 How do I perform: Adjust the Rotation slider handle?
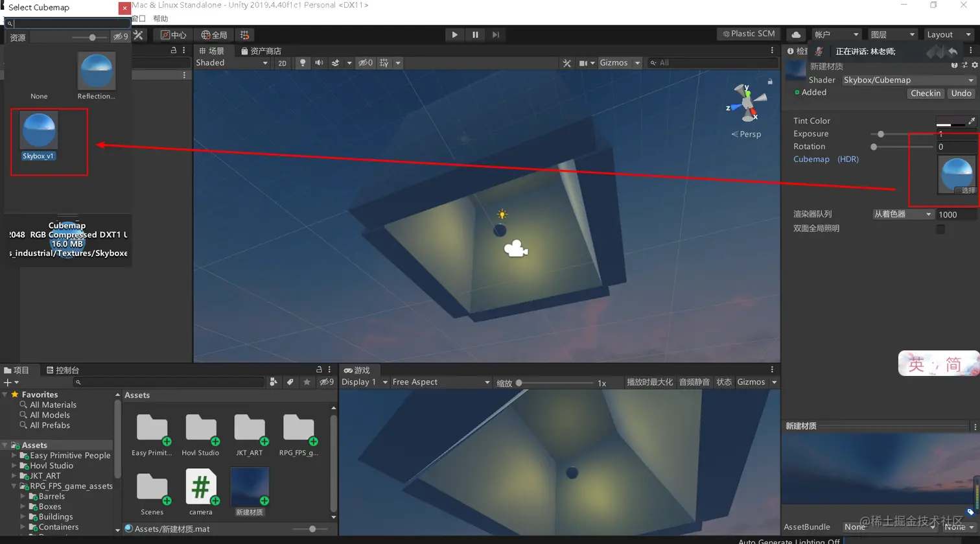pyautogui.click(x=874, y=147)
